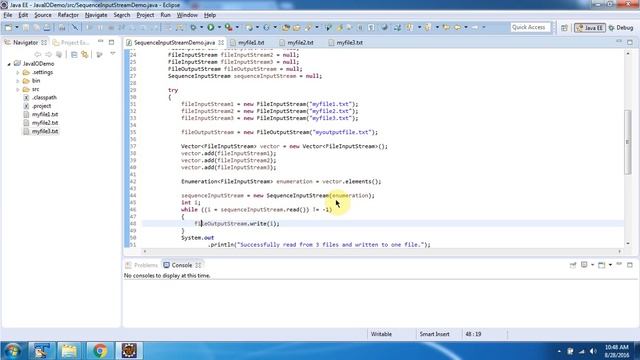Maximize the Console panel
This screenshot has width=640, height=360.
(630, 265)
